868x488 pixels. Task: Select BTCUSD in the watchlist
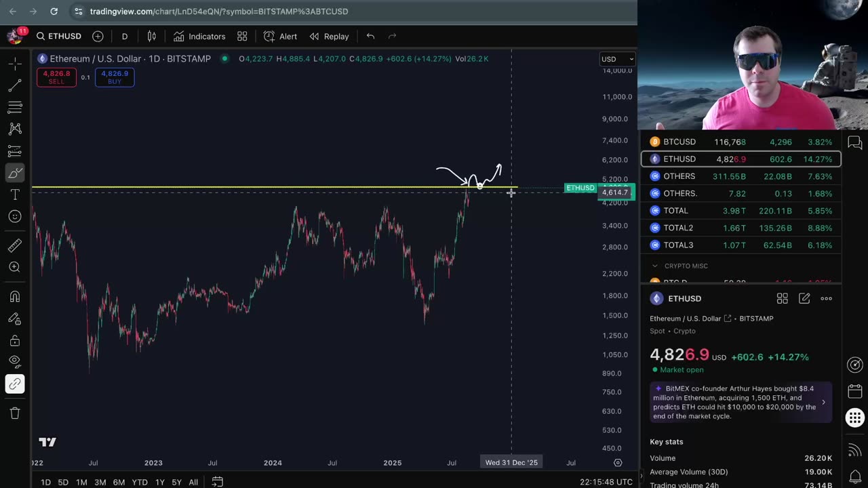pos(741,142)
